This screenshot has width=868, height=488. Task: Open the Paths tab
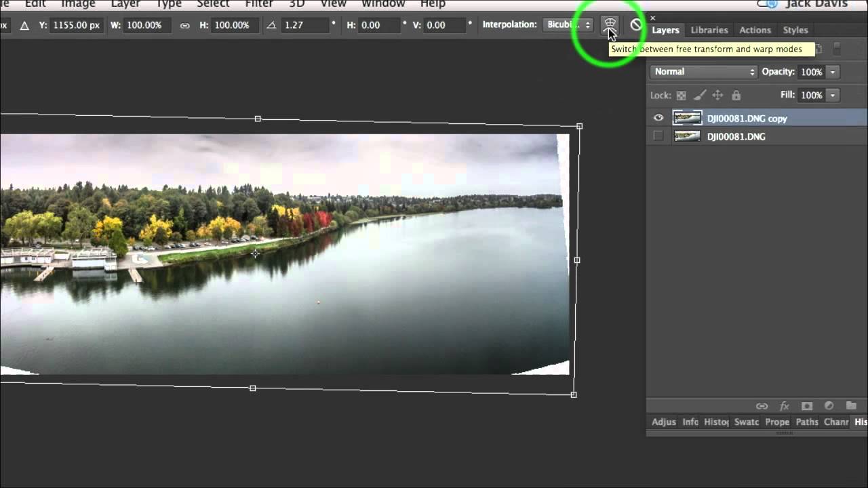807,422
